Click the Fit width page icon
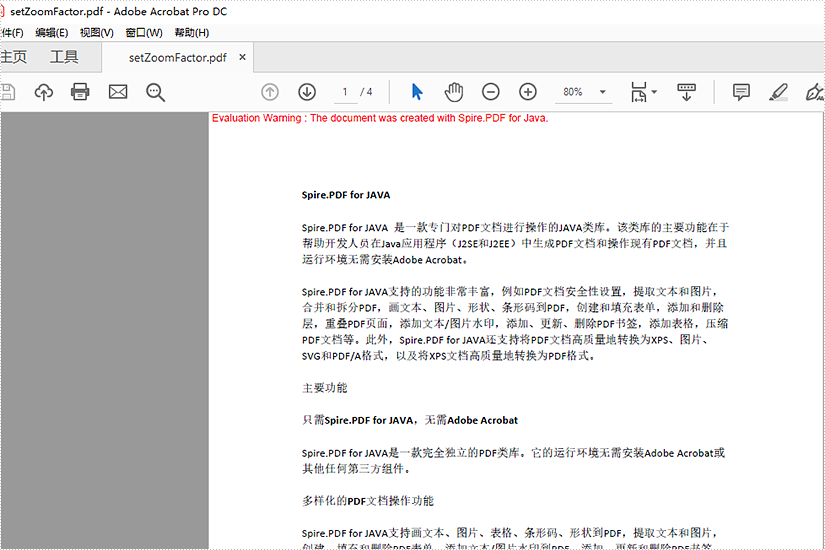This screenshot has height=550, width=825. coord(639,92)
